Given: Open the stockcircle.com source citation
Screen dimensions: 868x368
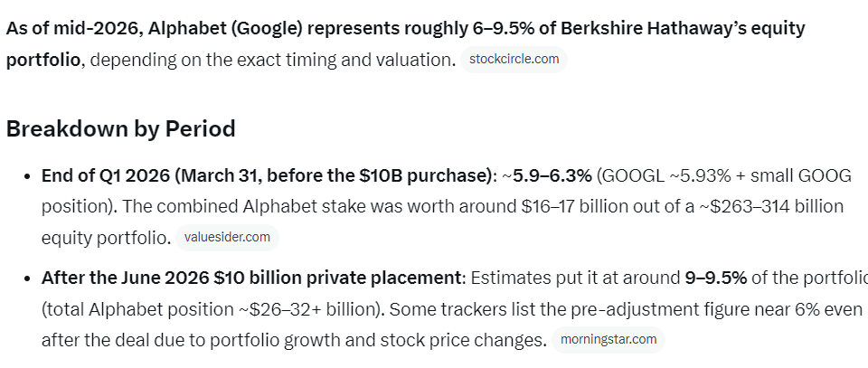Looking at the screenshot, I should pyautogui.click(x=514, y=59).
